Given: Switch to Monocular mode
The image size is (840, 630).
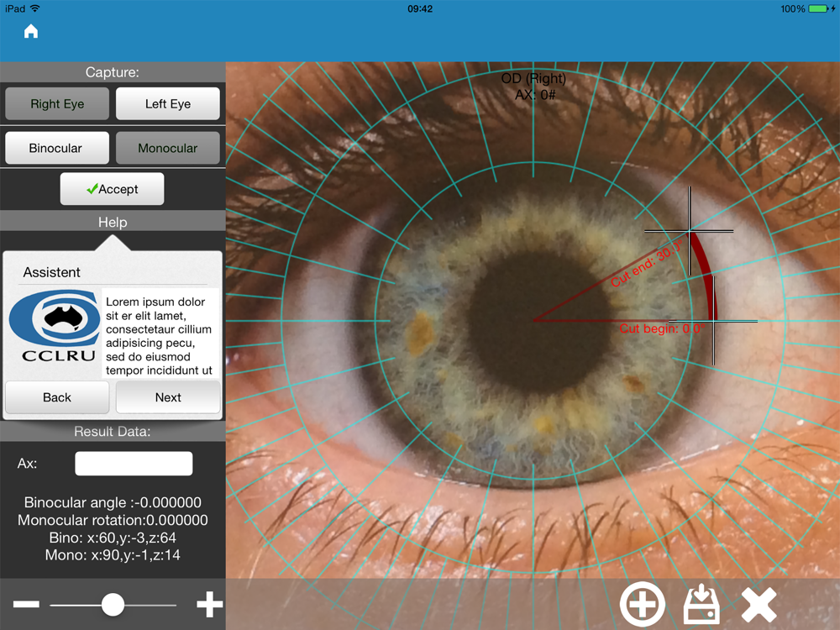Looking at the screenshot, I should (x=168, y=148).
